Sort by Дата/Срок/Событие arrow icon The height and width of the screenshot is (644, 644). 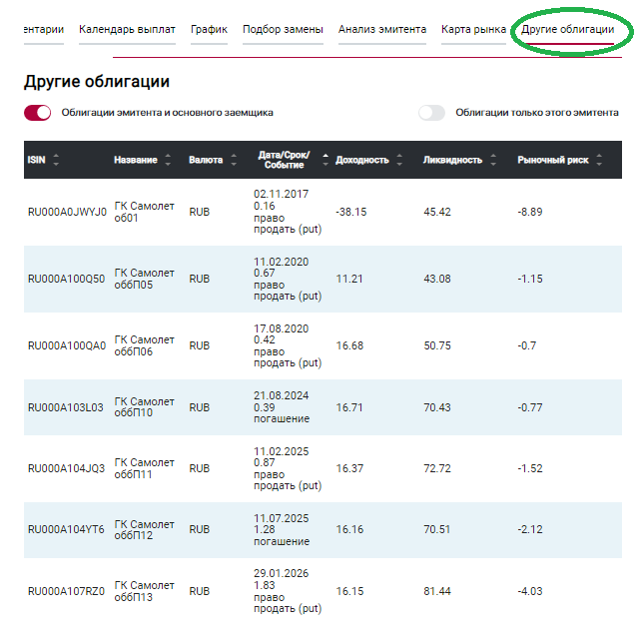point(324,160)
